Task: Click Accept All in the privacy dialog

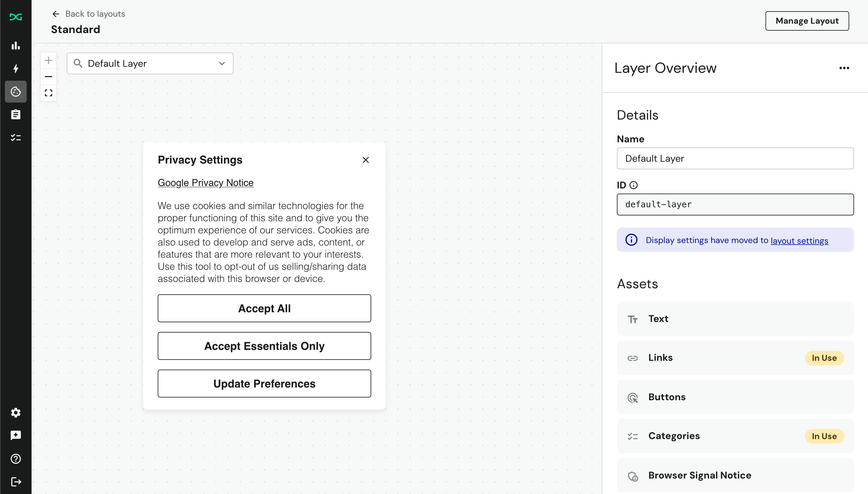Action: pos(264,308)
